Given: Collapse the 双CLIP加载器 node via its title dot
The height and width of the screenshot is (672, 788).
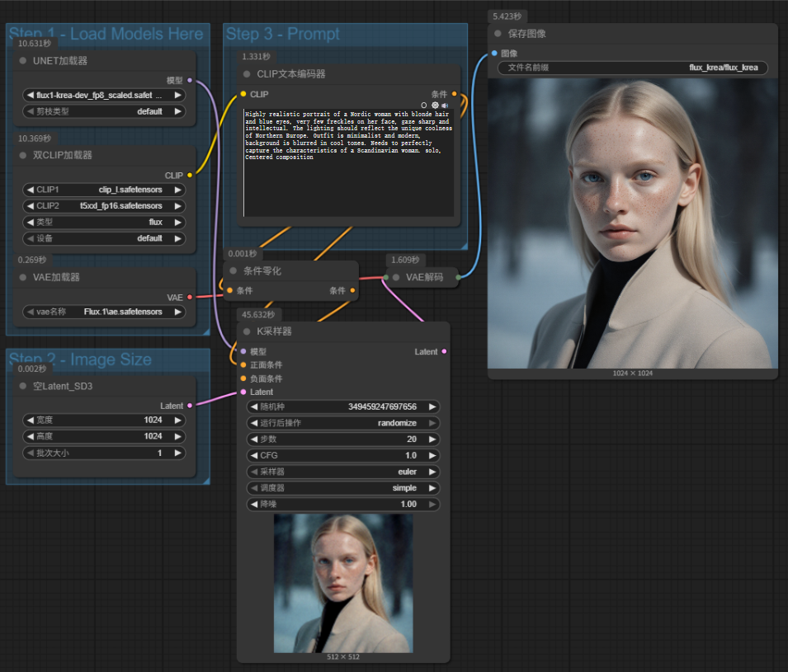Looking at the screenshot, I should [23, 155].
